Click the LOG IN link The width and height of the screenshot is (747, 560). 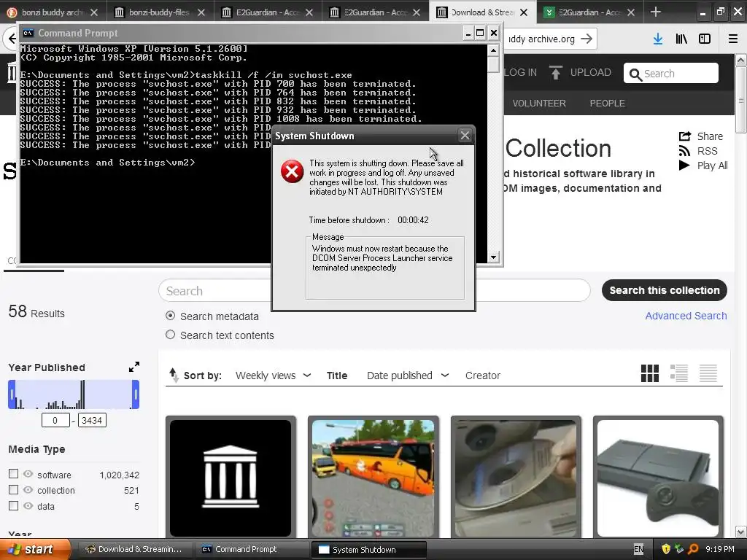click(519, 72)
